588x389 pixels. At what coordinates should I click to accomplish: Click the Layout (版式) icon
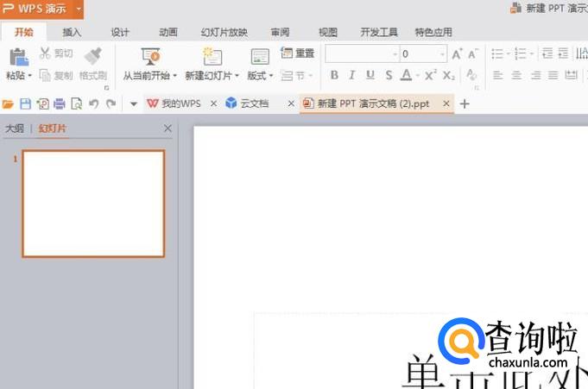point(260,57)
